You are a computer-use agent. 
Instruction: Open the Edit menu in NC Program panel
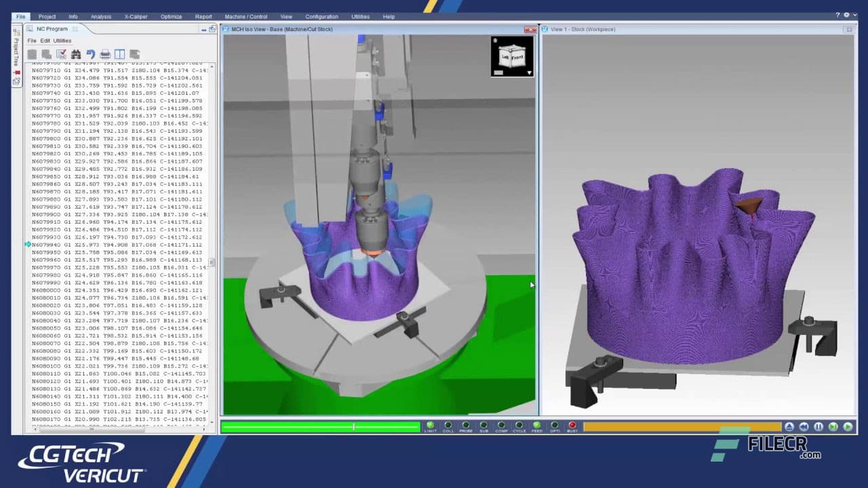44,40
